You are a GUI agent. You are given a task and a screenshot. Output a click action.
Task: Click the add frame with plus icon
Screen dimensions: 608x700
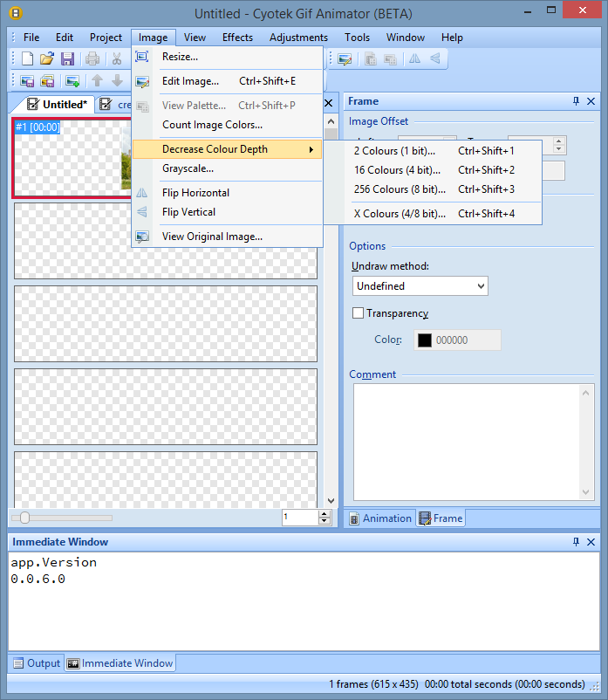click(72, 81)
